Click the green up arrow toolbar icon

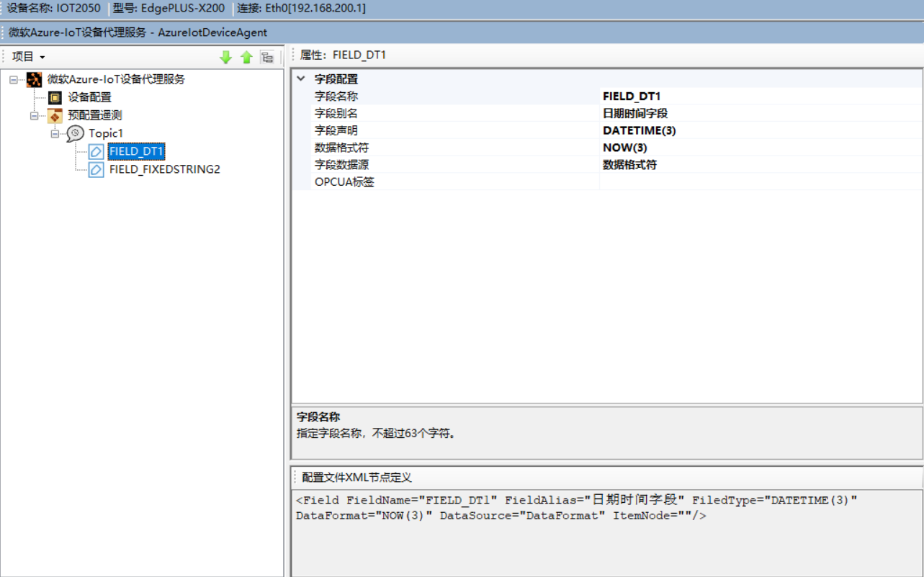coord(246,58)
